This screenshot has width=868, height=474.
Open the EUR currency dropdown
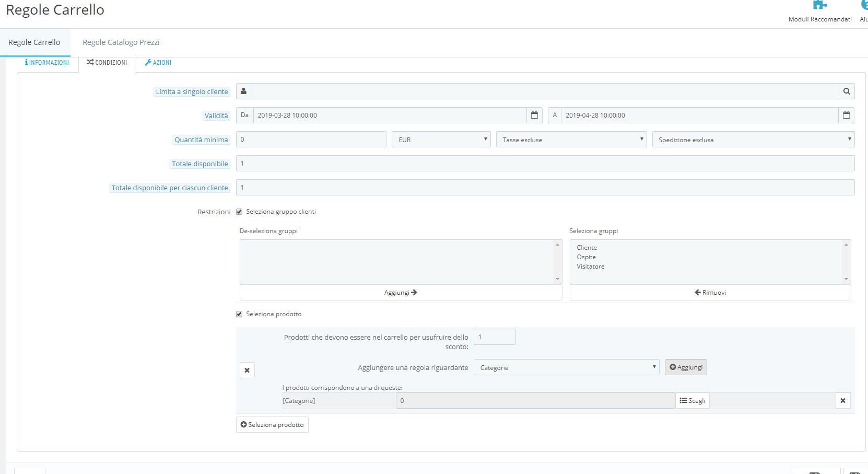click(x=441, y=140)
